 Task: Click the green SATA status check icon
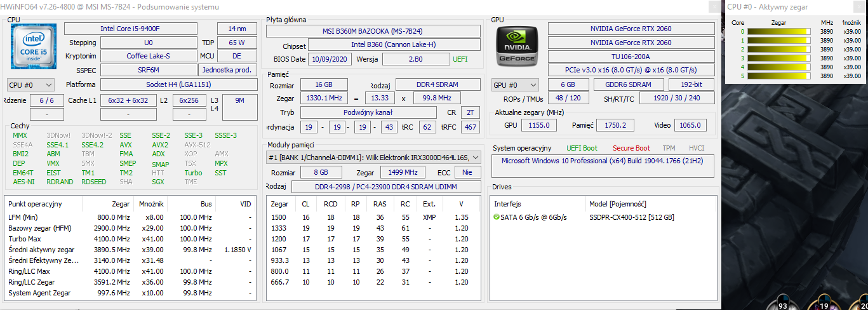pos(496,217)
